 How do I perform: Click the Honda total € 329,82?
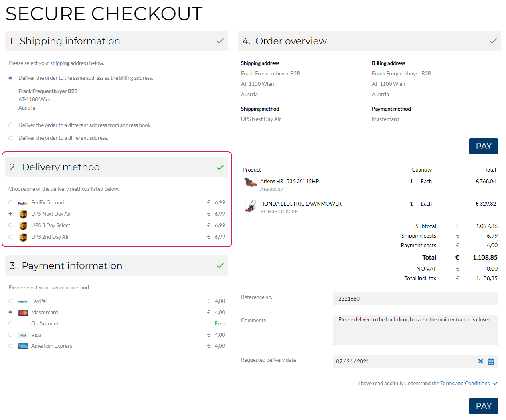tap(486, 204)
